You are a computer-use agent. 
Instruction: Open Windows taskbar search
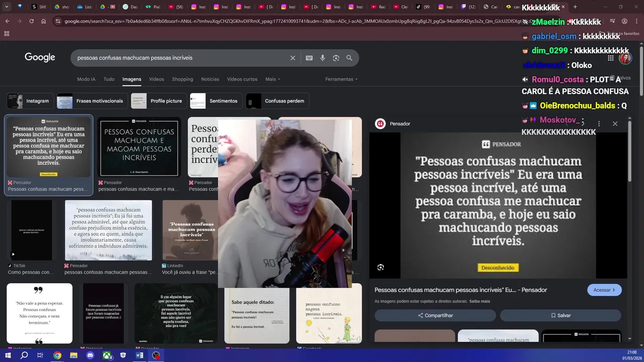tap(24, 355)
